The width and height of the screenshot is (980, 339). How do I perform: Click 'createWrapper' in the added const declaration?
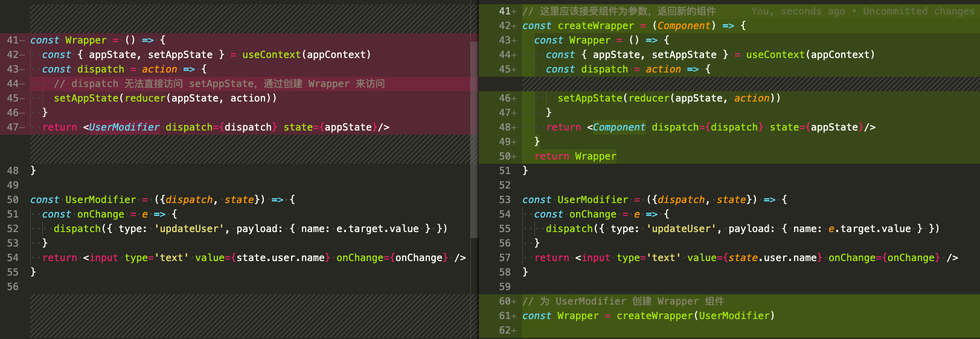(x=595, y=26)
